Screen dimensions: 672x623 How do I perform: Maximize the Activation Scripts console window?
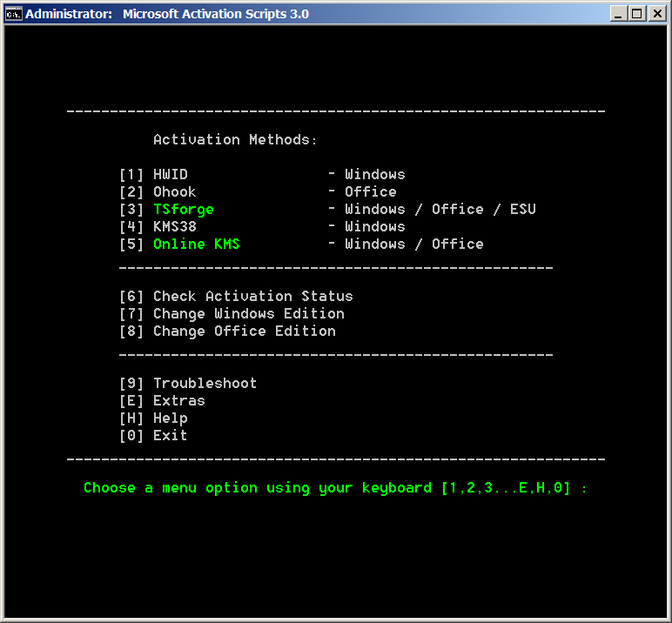(637, 14)
